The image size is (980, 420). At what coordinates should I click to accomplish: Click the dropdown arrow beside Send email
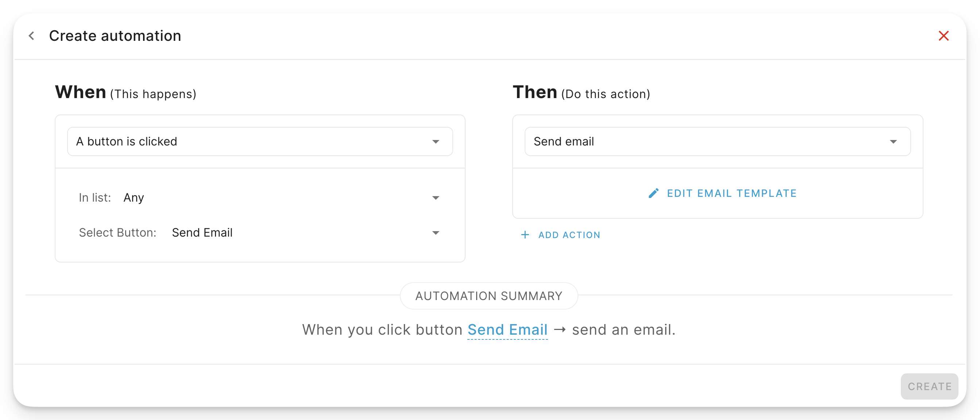click(894, 141)
